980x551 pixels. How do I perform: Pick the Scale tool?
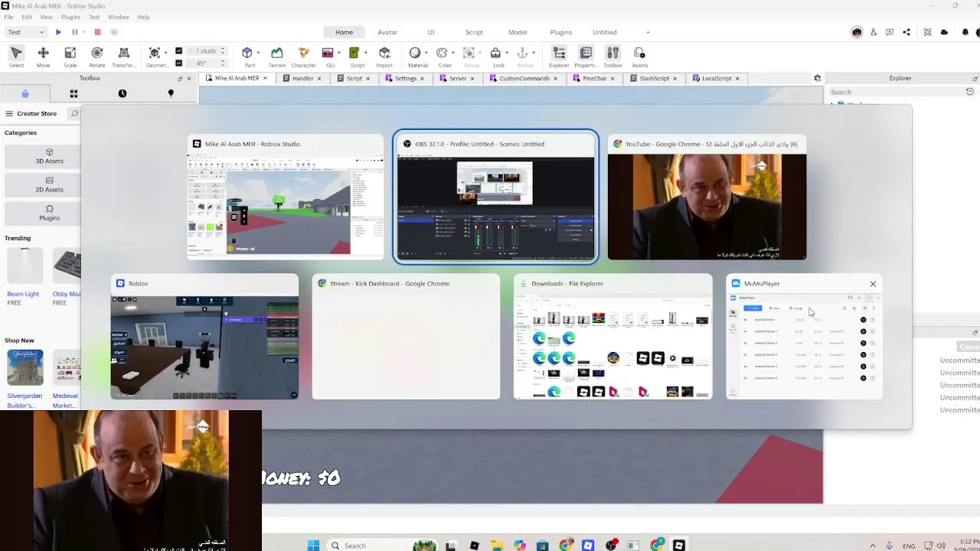pyautogui.click(x=70, y=57)
